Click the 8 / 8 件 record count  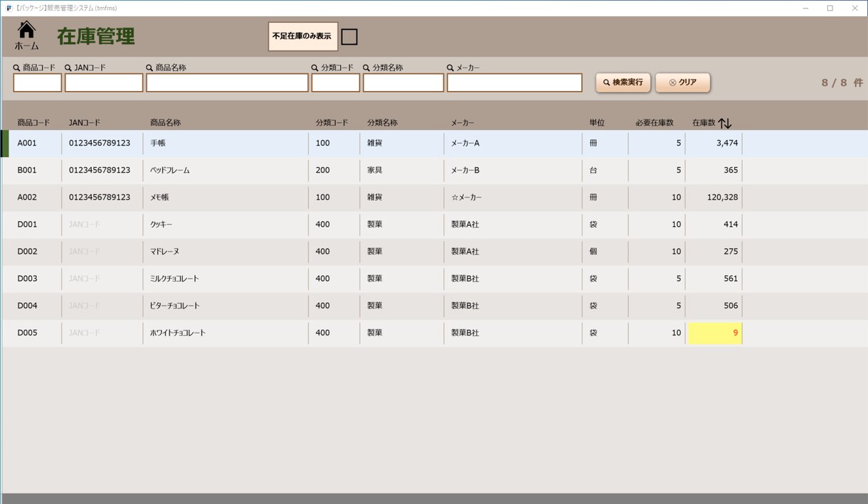pos(842,82)
